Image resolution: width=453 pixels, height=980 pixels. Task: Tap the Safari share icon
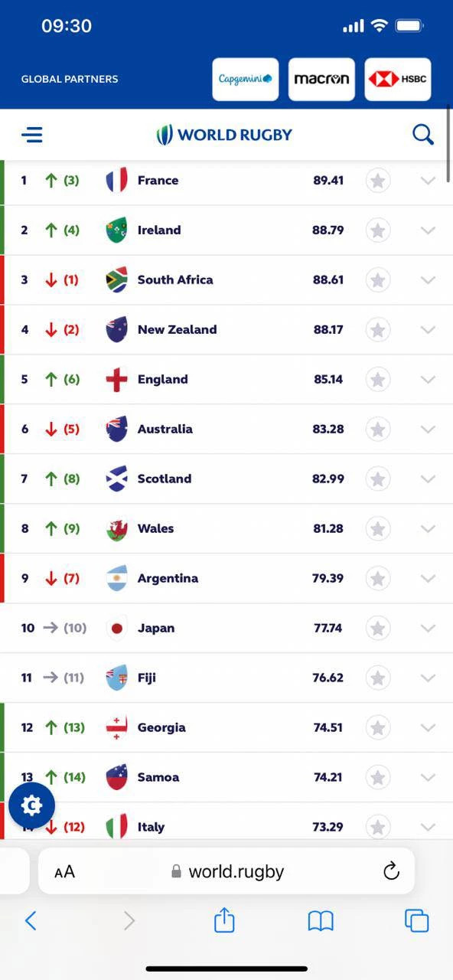224,920
